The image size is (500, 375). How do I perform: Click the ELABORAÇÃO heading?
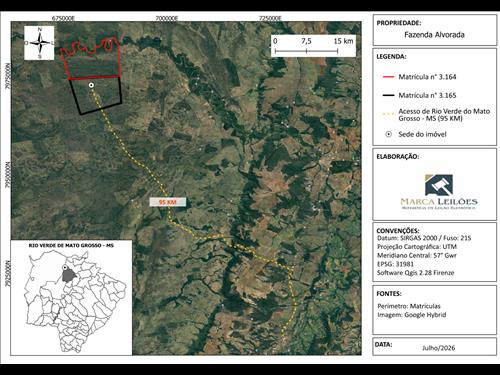(x=398, y=157)
